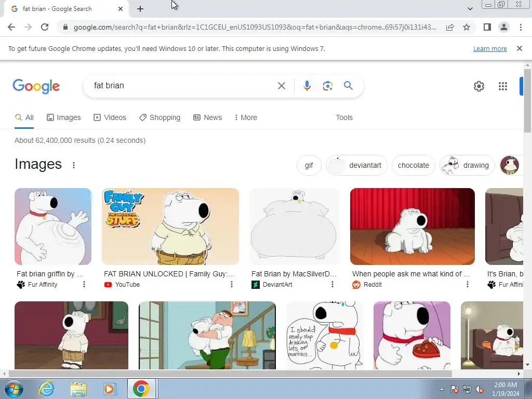Filter images by deviantart chip
Image resolution: width=532 pixels, height=399 pixels.
356,165
